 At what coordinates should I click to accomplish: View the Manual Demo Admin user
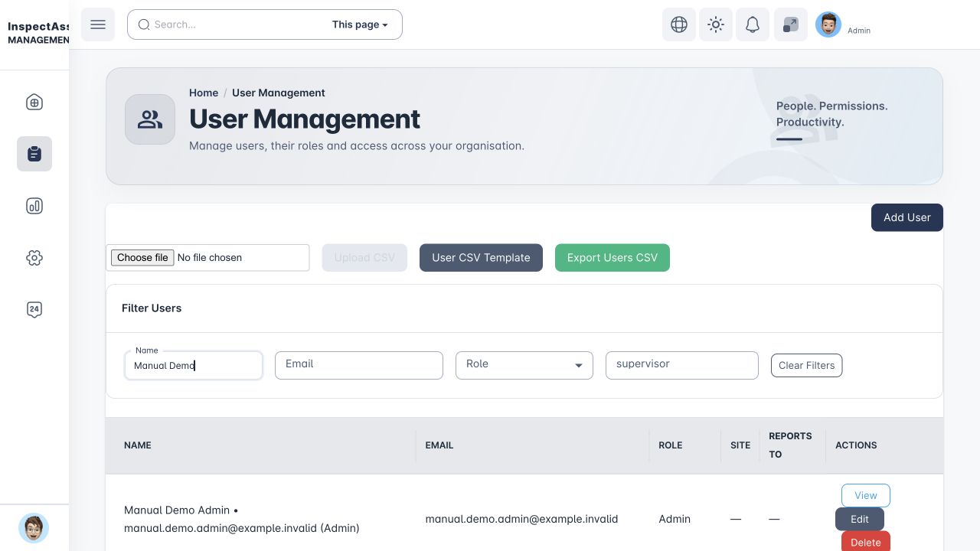click(x=866, y=495)
